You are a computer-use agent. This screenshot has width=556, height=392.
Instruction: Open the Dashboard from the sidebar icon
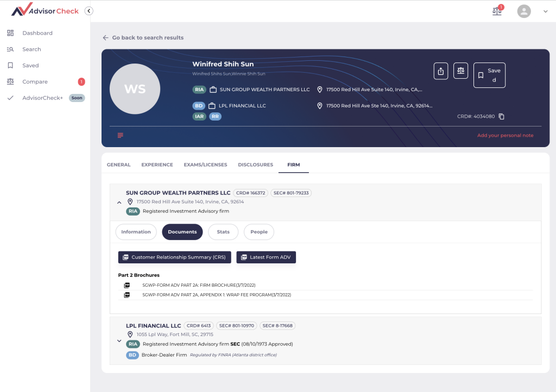pyautogui.click(x=11, y=33)
